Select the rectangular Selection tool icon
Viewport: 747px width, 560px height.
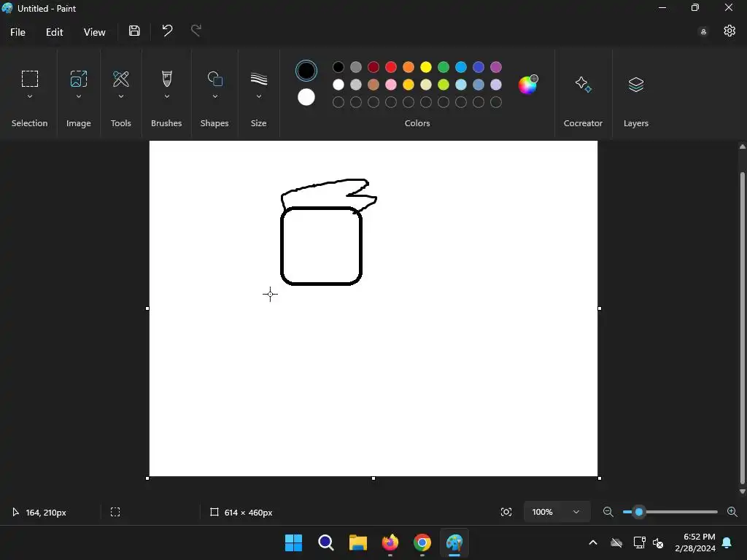[x=29, y=79]
